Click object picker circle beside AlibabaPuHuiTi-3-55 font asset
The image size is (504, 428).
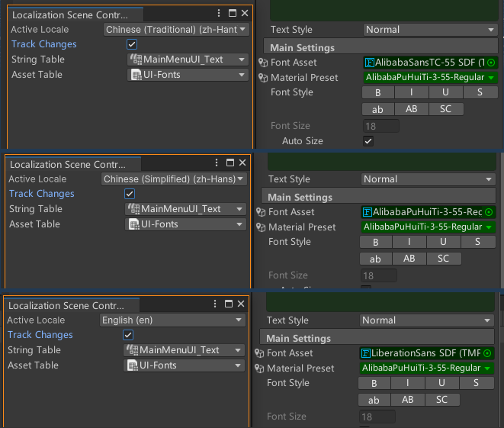pos(489,212)
